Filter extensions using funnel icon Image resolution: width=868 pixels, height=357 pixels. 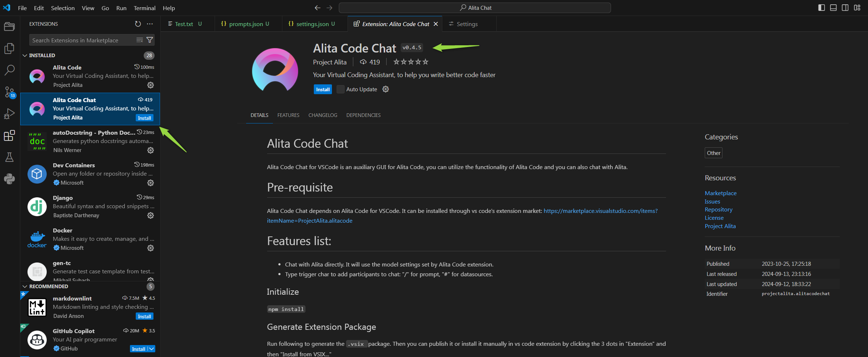point(149,40)
